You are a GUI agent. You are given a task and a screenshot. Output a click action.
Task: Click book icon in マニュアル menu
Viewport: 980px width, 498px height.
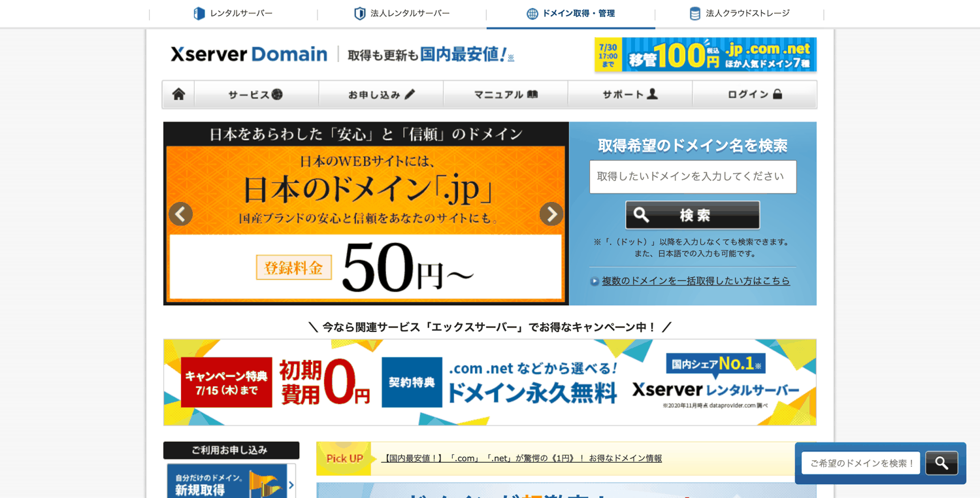coord(532,94)
